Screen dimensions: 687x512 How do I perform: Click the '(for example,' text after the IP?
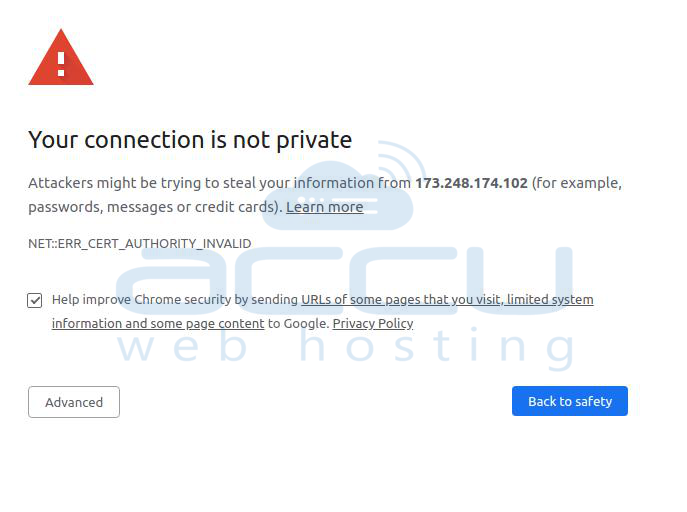coord(577,183)
